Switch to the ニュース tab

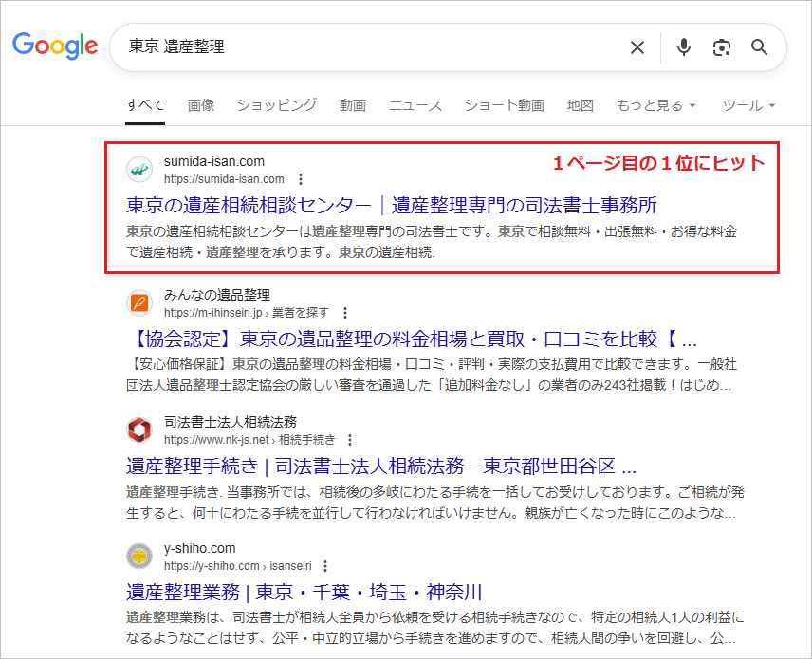pyautogui.click(x=415, y=105)
